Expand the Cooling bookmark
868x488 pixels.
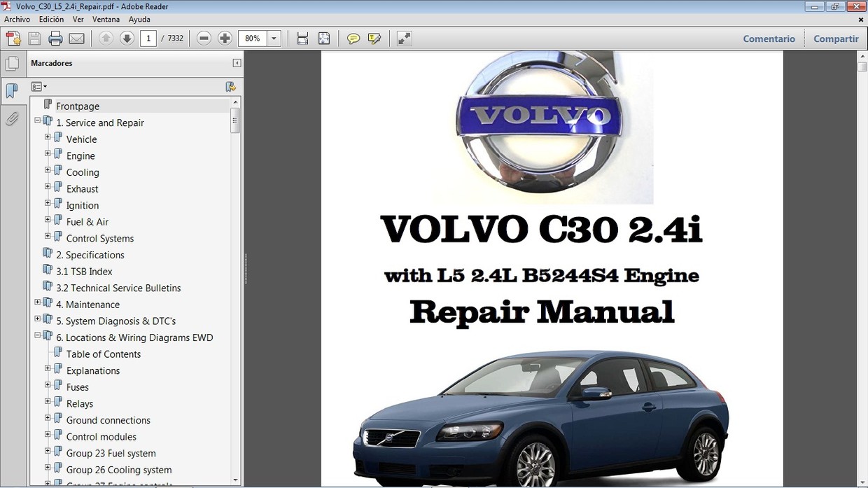(x=48, y=170)
